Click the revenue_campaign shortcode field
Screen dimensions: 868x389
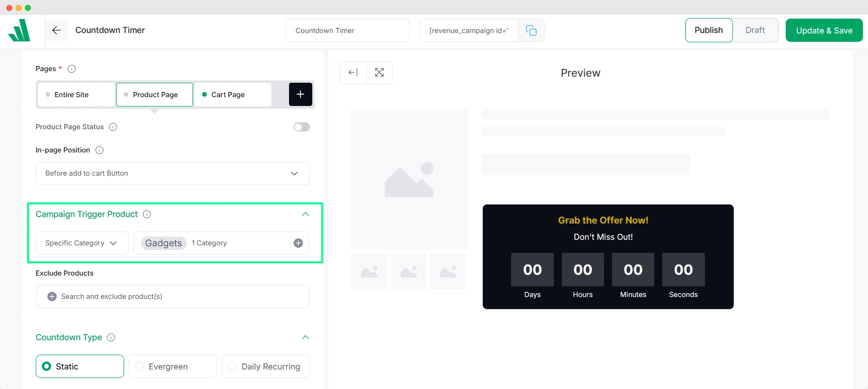click(x=469, y=30)
